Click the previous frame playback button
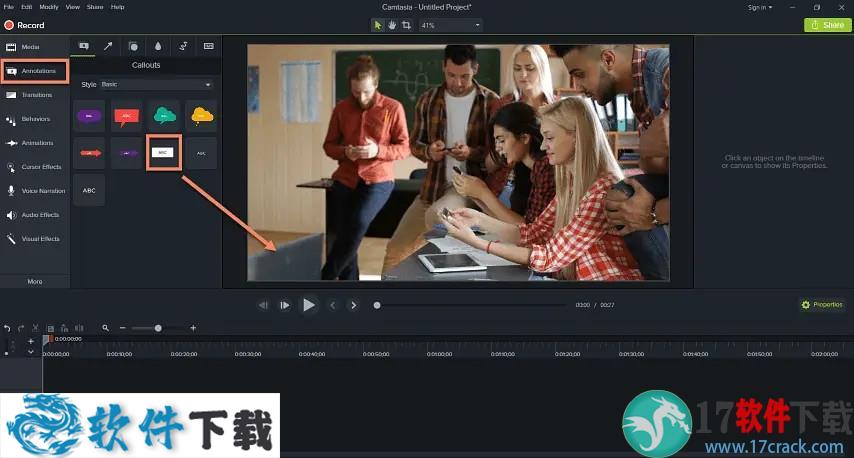The image size is (854, 458). (264, 306)
